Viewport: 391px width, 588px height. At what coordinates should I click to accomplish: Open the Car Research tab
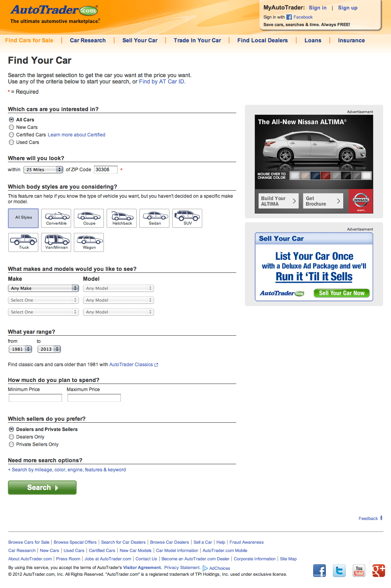coord(88,40)
